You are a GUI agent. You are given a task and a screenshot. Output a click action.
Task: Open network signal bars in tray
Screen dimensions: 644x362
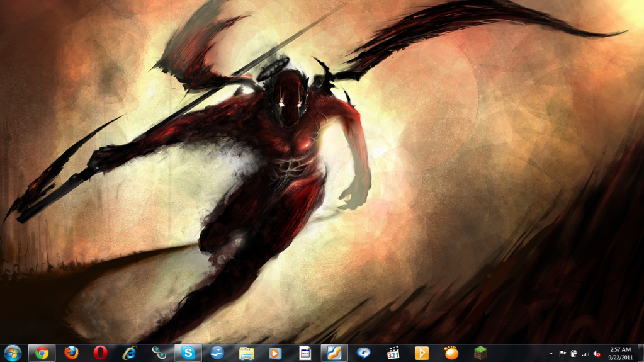(585, 354)
